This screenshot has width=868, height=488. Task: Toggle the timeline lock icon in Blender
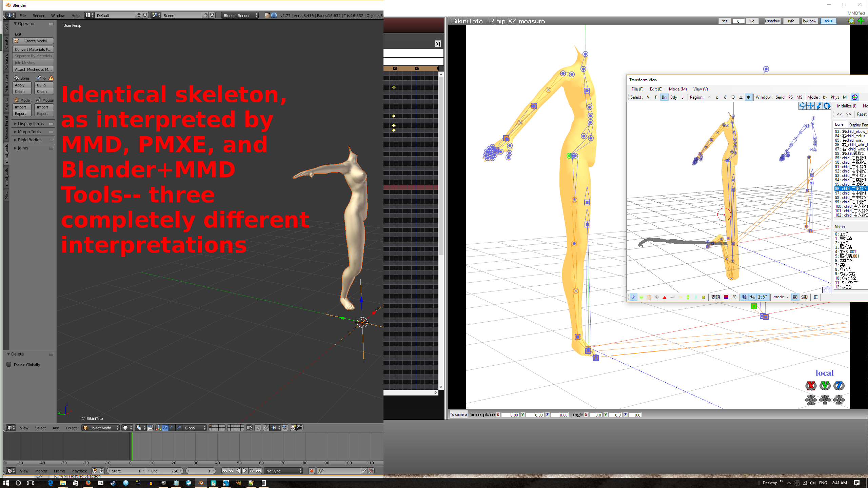[x=101, y=471]
